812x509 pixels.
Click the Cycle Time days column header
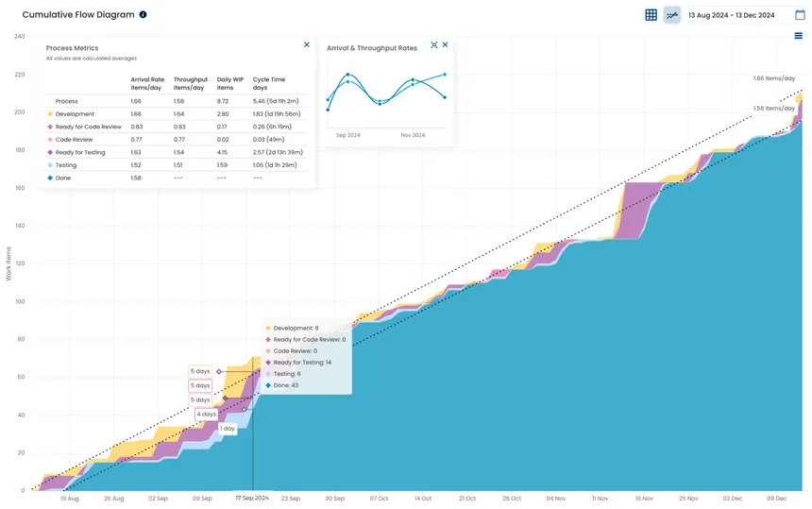tap(269, 83)
